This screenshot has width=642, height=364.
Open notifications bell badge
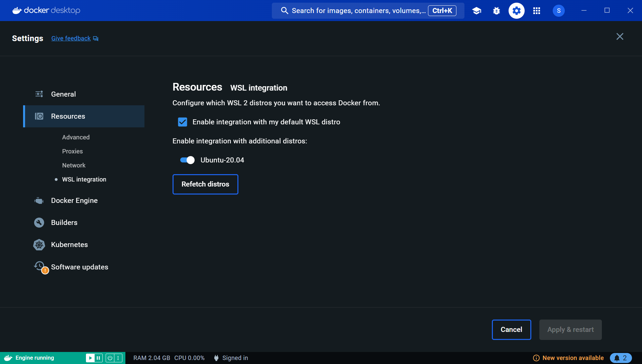pyautogui.click(x=621, y=358)
